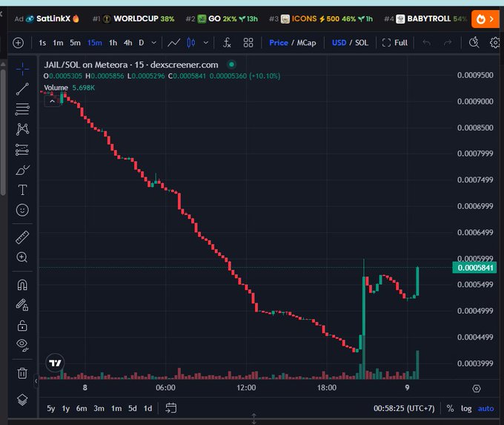Image resolution: width=504 pixels, height=425 pixels.
Task: Redo the last chart action
Action: 448,43
